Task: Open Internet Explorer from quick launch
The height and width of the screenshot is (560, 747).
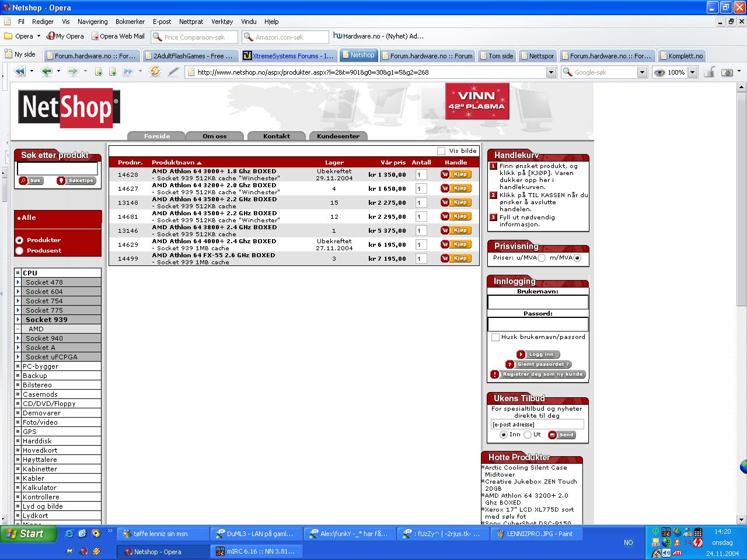Action: tap(69, 534)
